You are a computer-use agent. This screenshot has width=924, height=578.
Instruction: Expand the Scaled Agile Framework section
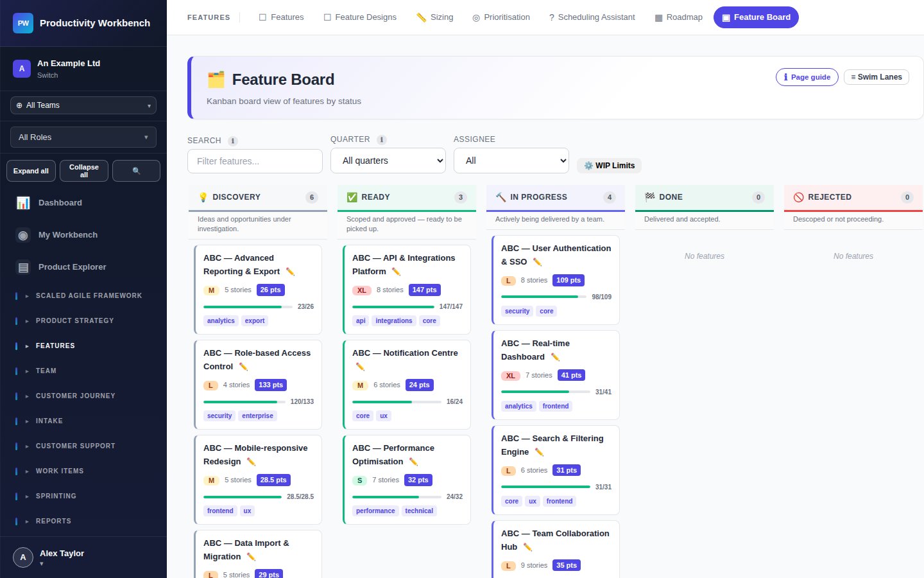coord(83,296)
